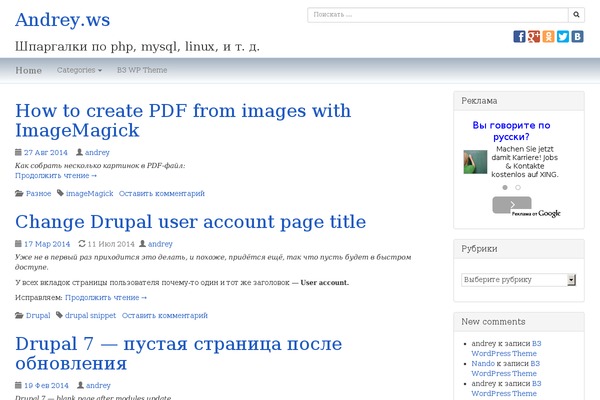Click 'Продолжить чтение' under ImageMagick post
This screenshot has width=600, height=400.
click(56, 175)
